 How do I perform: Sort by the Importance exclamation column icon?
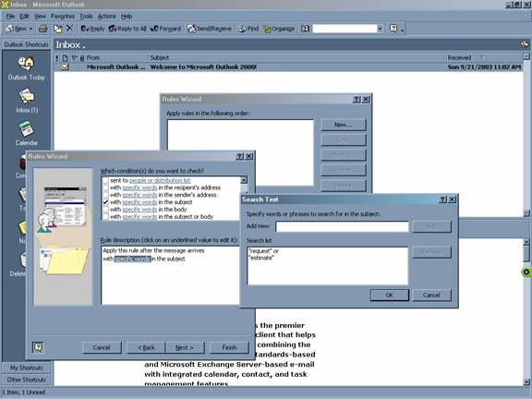57,58
